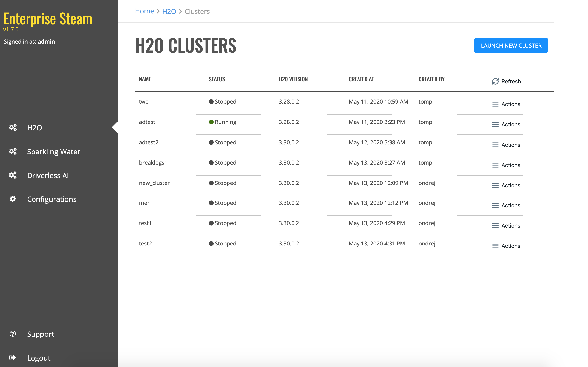Open Actions menu for new_cluster

506,185
